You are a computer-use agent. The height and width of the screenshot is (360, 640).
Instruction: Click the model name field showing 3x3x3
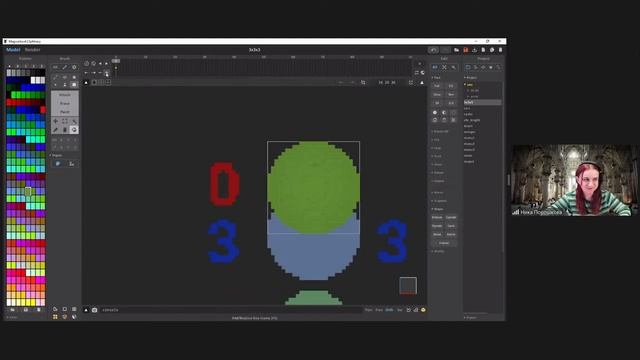254,50
